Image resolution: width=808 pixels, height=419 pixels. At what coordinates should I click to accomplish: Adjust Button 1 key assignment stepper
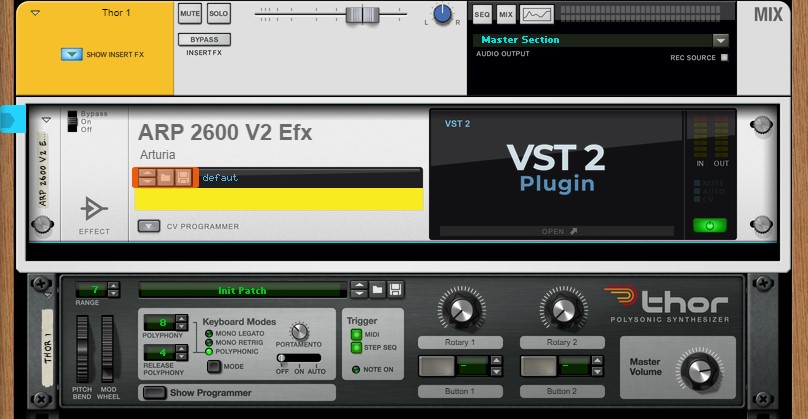496,366
